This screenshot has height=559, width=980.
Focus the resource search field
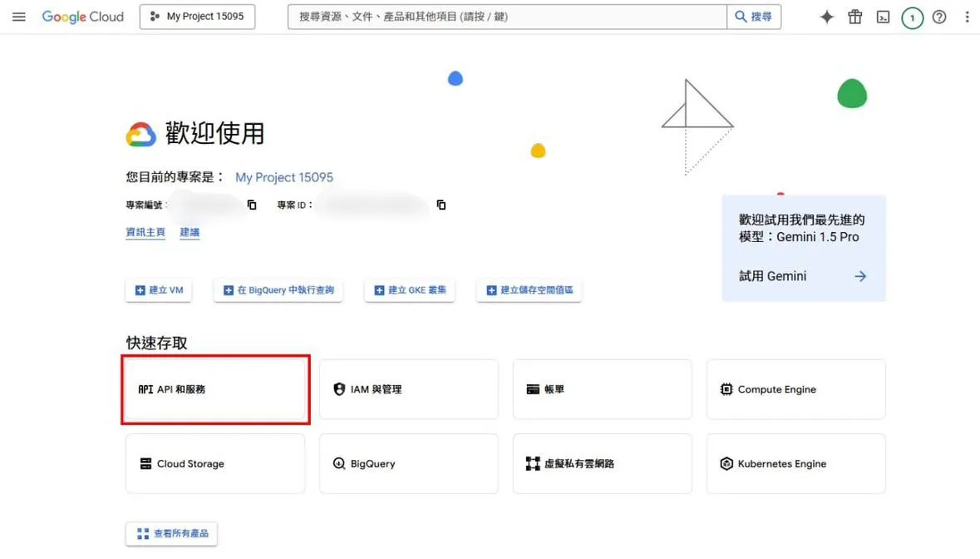(507, 17)
